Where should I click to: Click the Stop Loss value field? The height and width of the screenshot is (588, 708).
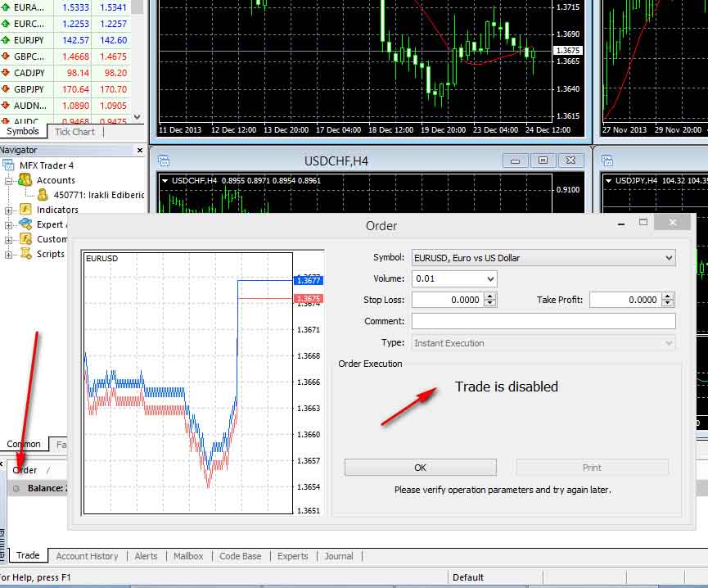pos(448,300)
